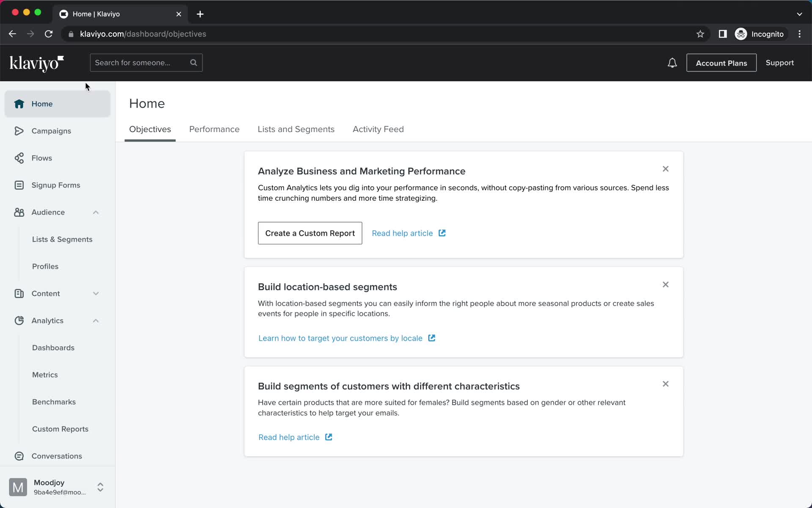The width and height of the screenshot is (812, 508).
Task: Click the Signup Forms icon
Action: coord(19,185)
